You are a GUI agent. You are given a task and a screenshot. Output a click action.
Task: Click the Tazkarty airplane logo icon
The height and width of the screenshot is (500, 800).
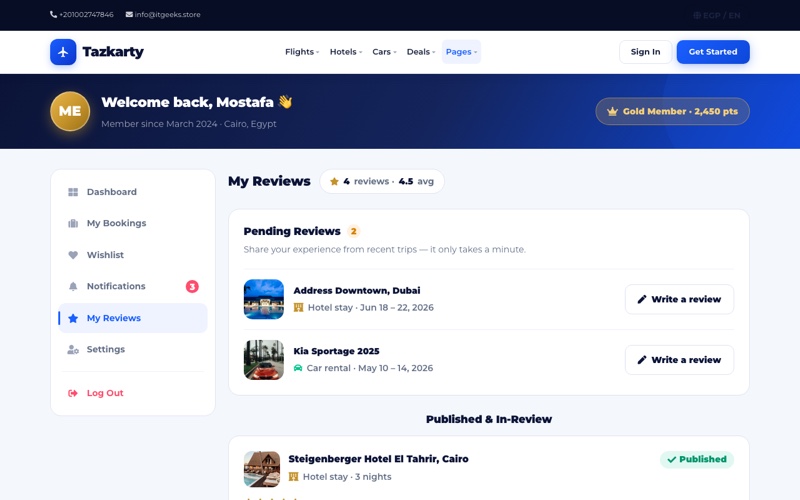click(x=63, y=52)
